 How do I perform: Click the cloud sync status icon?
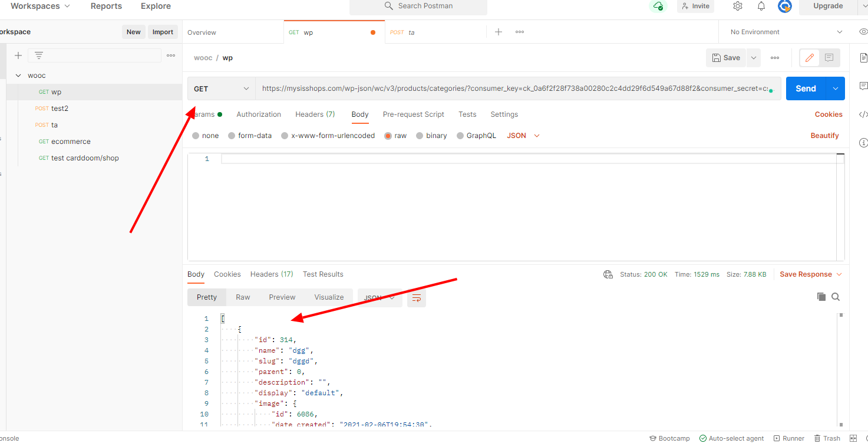pyautogui.click(x=658, y=6)
